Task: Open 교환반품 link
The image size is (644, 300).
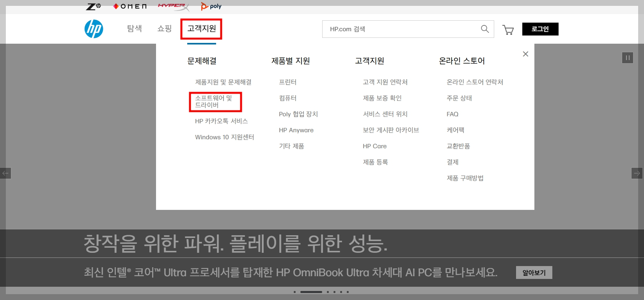Action: [458, 146]
